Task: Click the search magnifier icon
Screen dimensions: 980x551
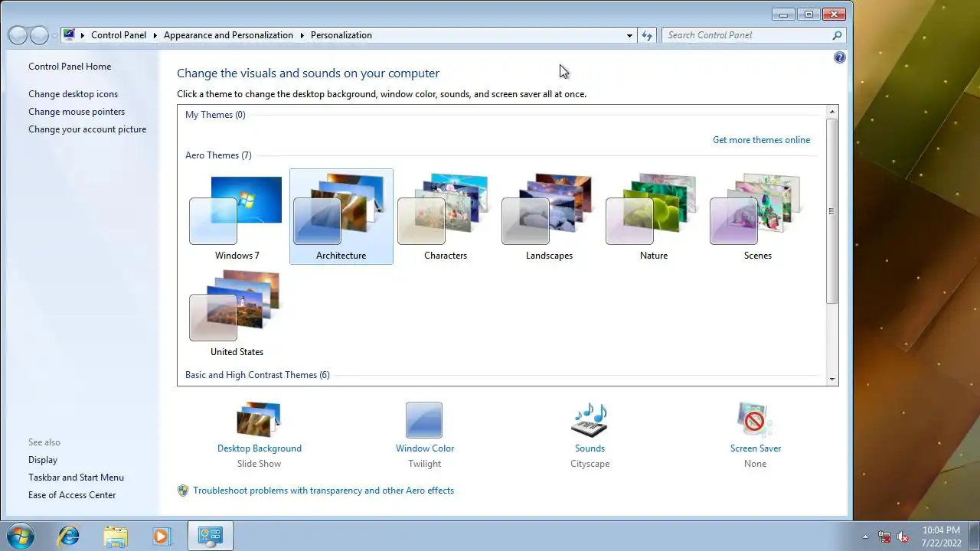Action: point(837,35)
